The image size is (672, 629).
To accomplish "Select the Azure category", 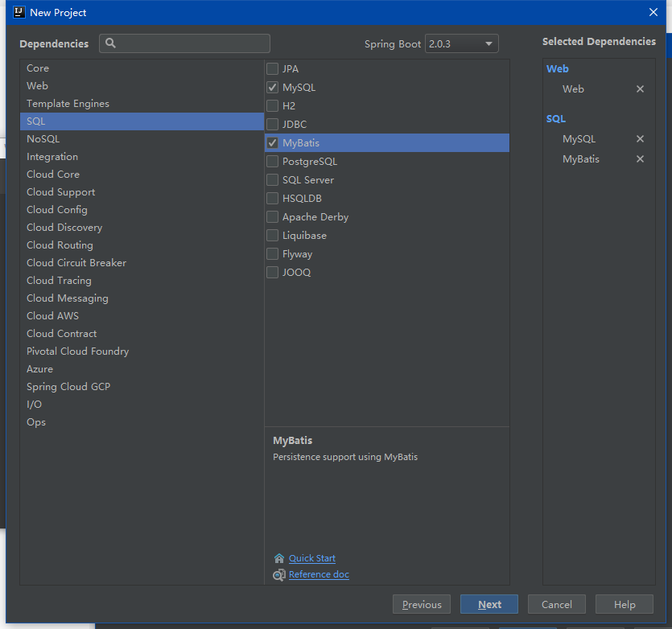I will pos(142,369).
